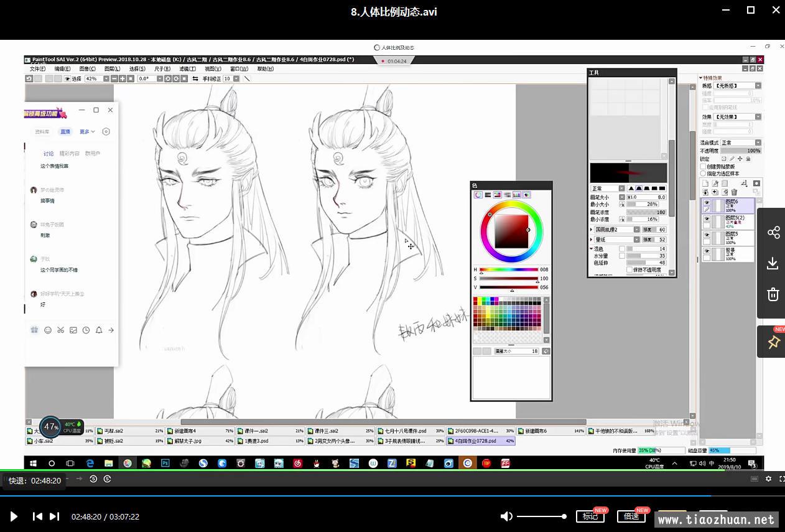
Task: Toggle visibility of 背景 layer
Action: click(707, 251)
